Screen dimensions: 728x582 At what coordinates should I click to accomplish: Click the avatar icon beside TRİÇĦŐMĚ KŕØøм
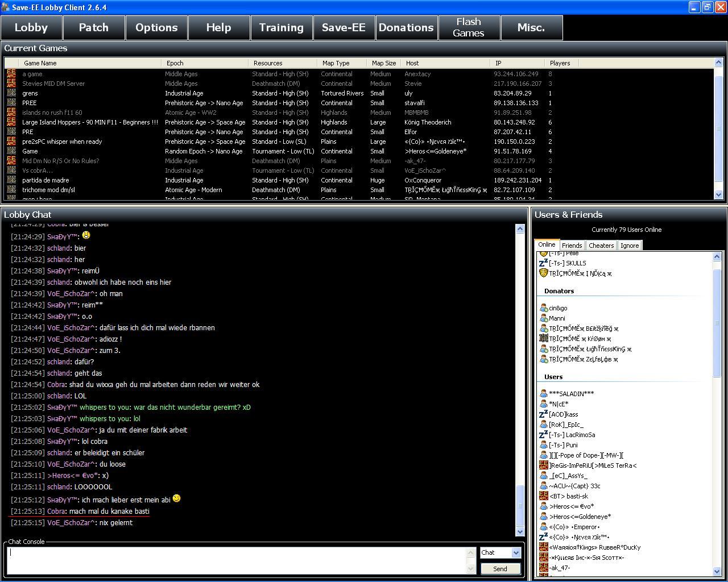[543, 339]
